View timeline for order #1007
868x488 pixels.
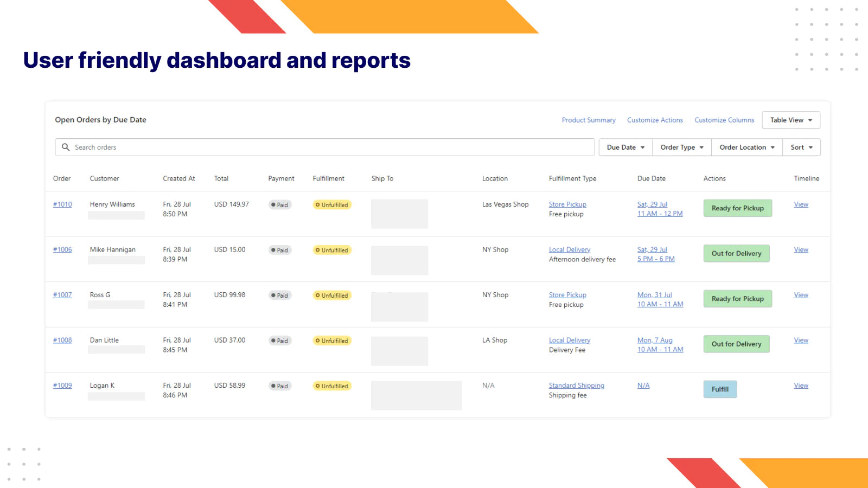click(801, 295)
